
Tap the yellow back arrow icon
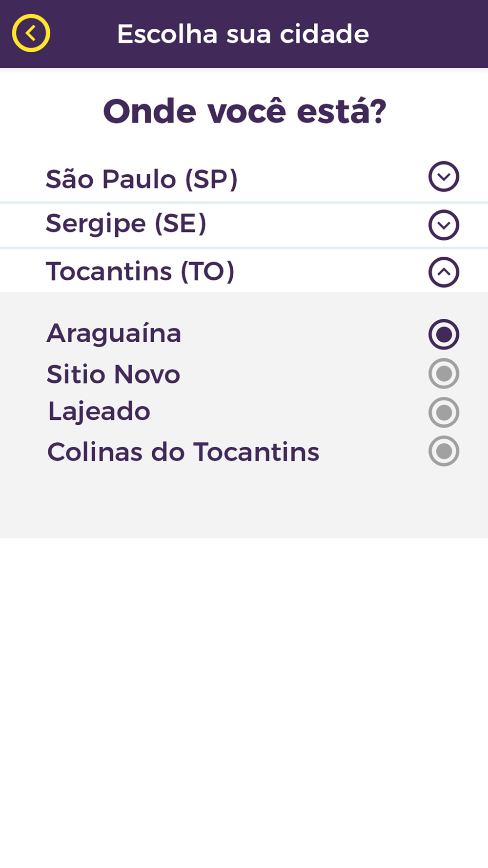click(x=31, y=33)
